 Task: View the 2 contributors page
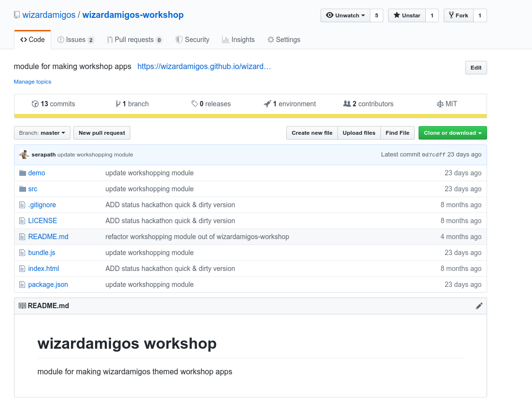tap(368, 104)
